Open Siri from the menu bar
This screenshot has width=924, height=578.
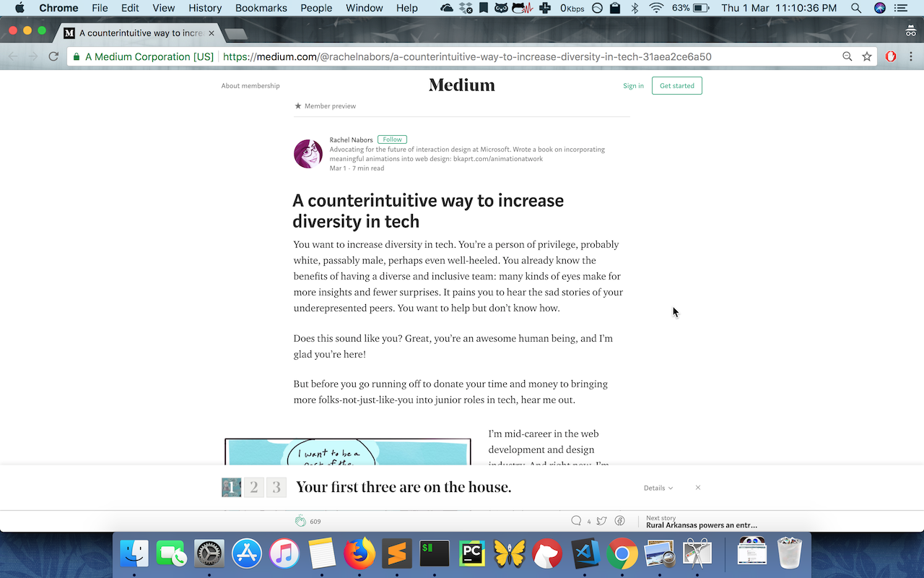pos(879,8)
